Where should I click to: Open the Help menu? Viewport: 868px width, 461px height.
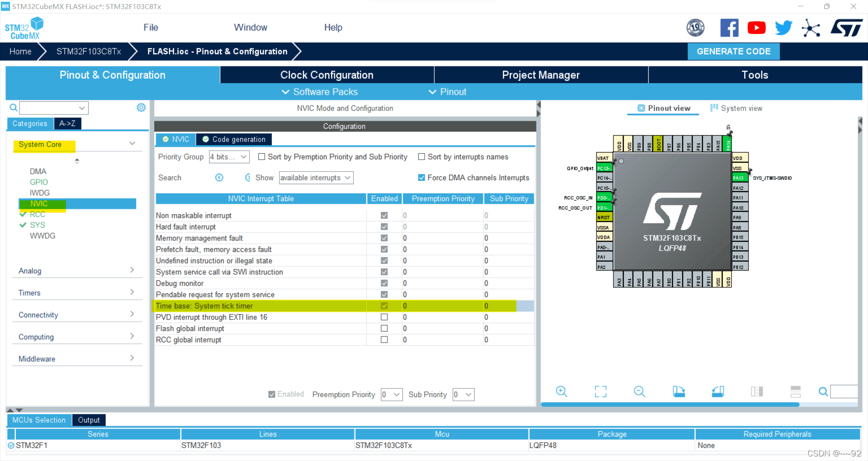pyautogui.click(x=333, y=28)
